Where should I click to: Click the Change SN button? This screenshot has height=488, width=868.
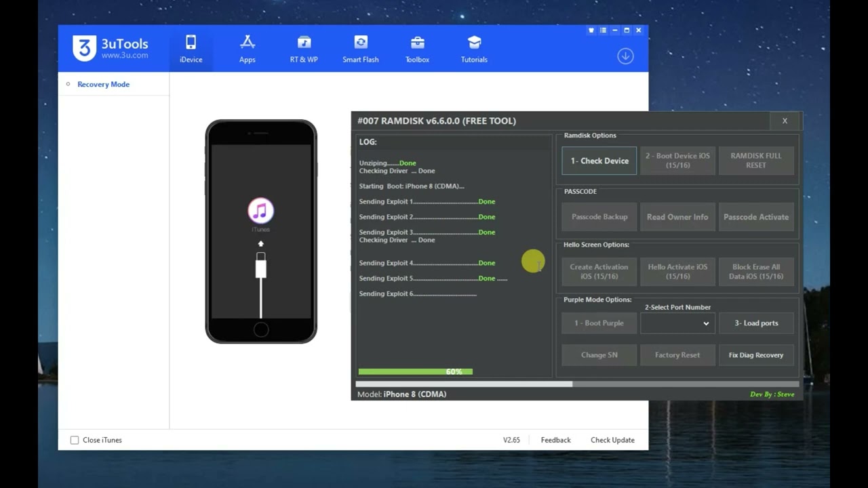(599, 355)
